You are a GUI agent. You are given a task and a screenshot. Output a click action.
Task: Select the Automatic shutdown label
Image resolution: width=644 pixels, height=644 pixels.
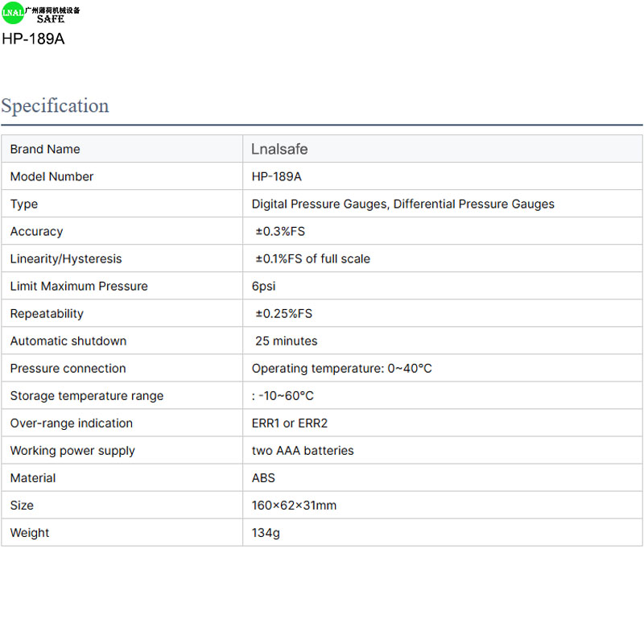tap(68, 341)
